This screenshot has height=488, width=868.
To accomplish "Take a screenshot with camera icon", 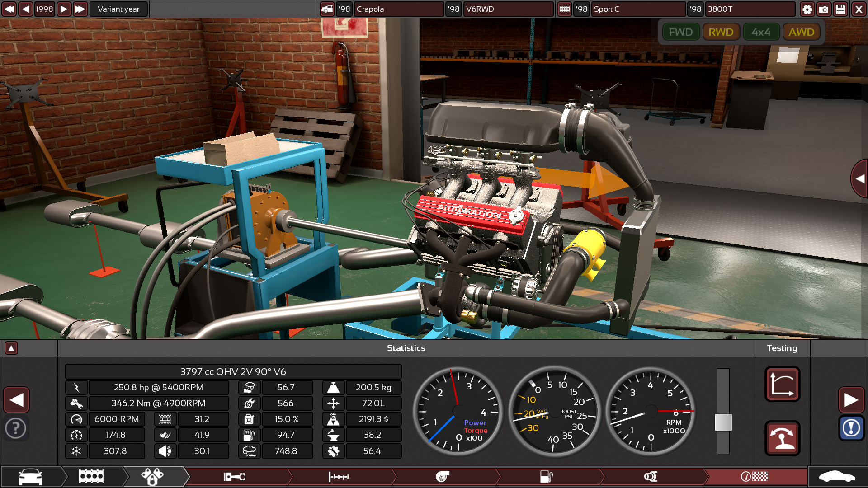I will point(824,9).
